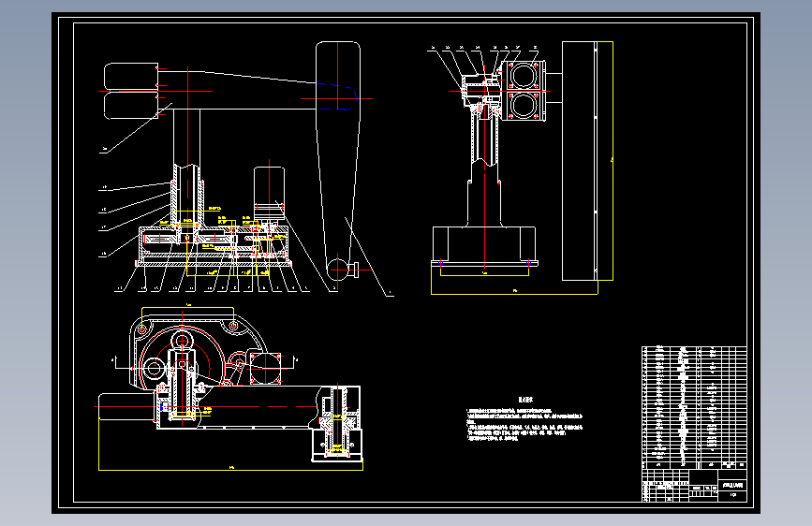Click the tall rectangular panel in the side view

[x=580, y=161]
